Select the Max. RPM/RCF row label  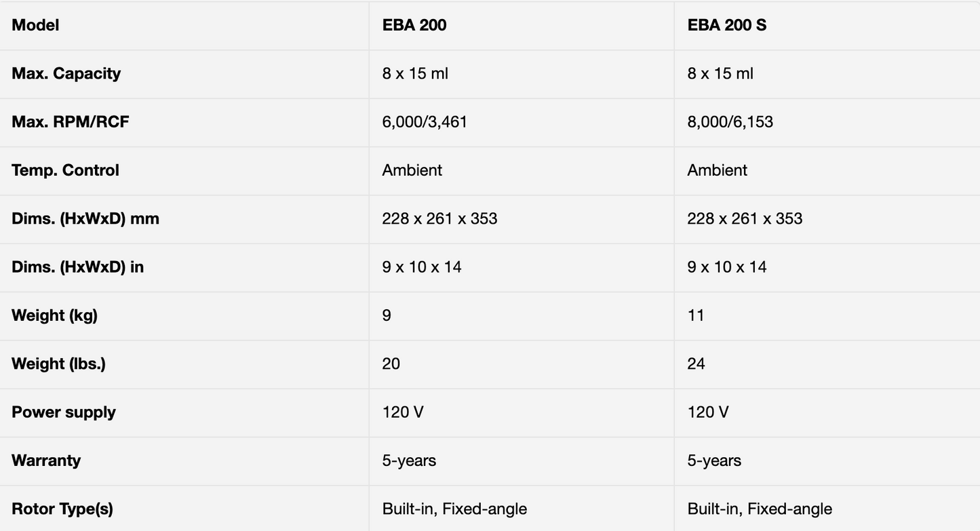pos(70,122)
